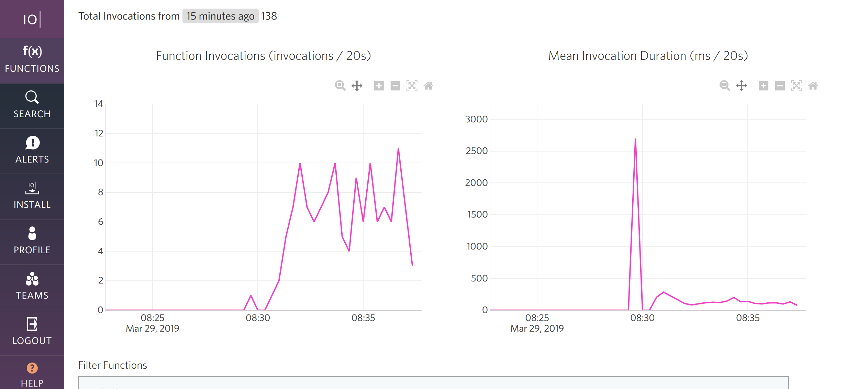The width and height of the screenshot is (868, 389).
Task: Click the orange help question mark icon
Action: coord(32,368)
